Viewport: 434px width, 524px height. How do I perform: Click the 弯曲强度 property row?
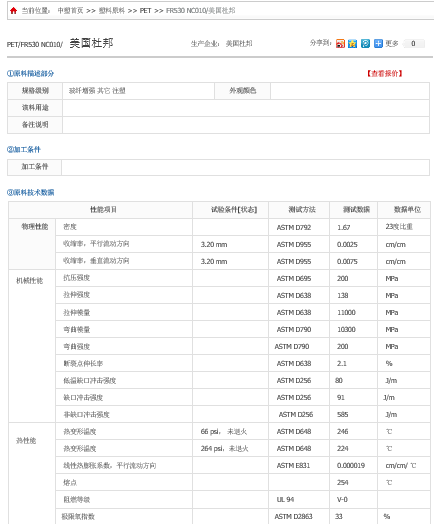(124, 346)
